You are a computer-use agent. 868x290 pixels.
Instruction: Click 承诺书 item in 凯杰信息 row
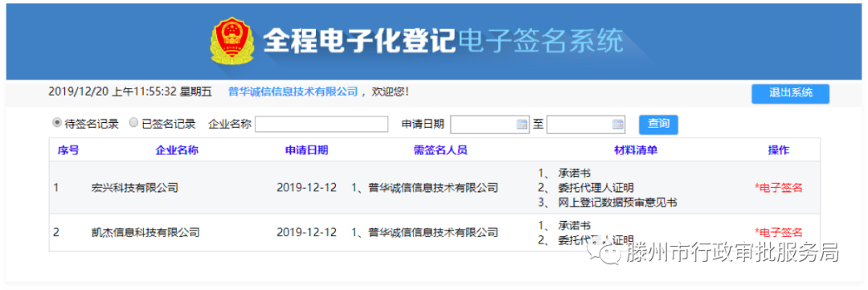(575, 225)
